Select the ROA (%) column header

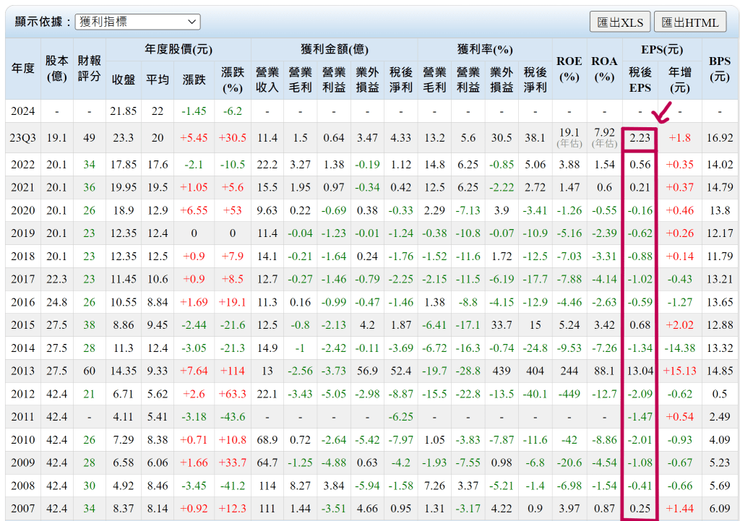pos(604,68)
